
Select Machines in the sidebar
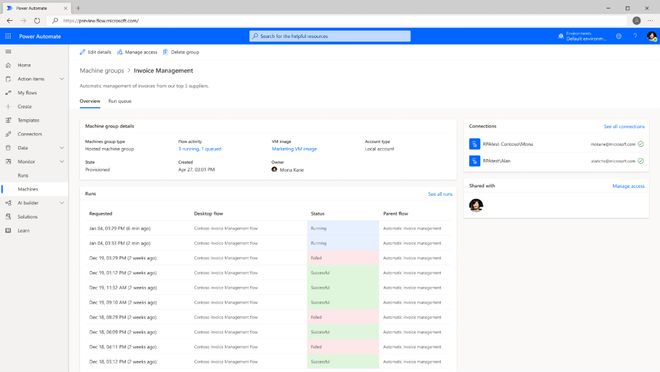pos(34,189)
